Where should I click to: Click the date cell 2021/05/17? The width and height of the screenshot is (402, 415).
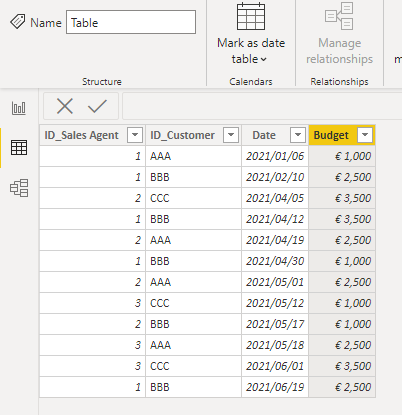coord(275,324)
